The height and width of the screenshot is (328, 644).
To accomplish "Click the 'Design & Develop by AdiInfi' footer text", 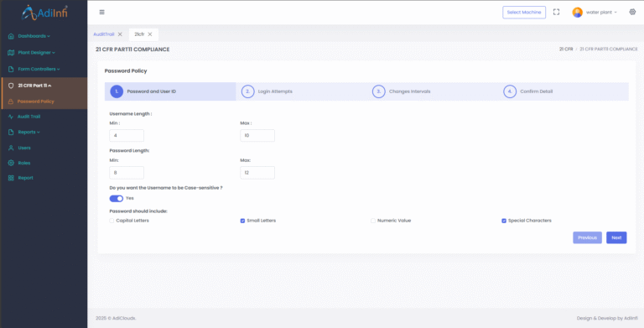I will (x=607, y=318).
